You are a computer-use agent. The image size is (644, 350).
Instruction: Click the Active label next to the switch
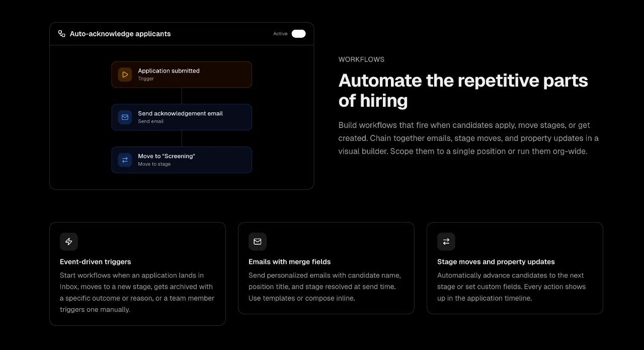[x=280, y=34]
